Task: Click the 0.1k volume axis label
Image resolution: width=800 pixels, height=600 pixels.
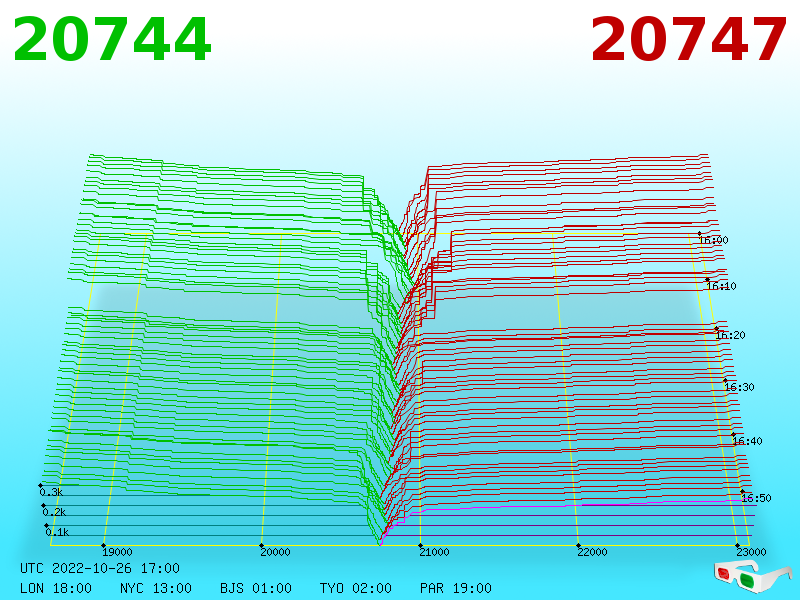Action: click(57, 532)
